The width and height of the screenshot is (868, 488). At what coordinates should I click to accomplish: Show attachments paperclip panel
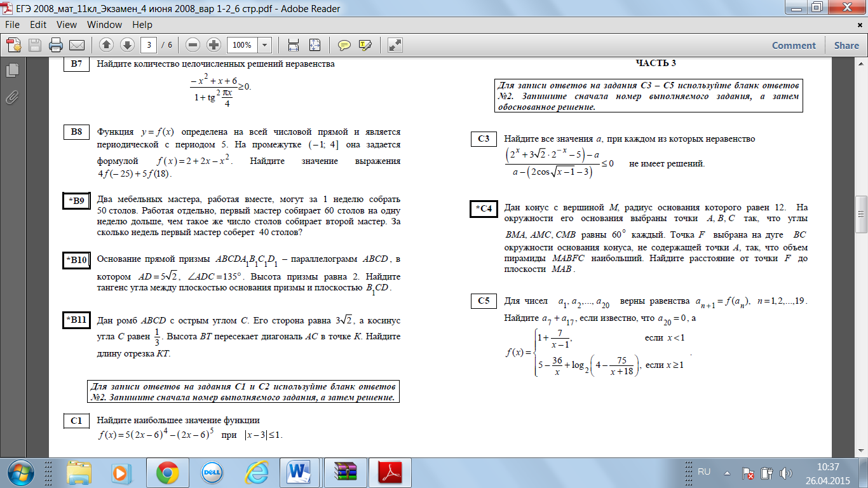(11, 97)
